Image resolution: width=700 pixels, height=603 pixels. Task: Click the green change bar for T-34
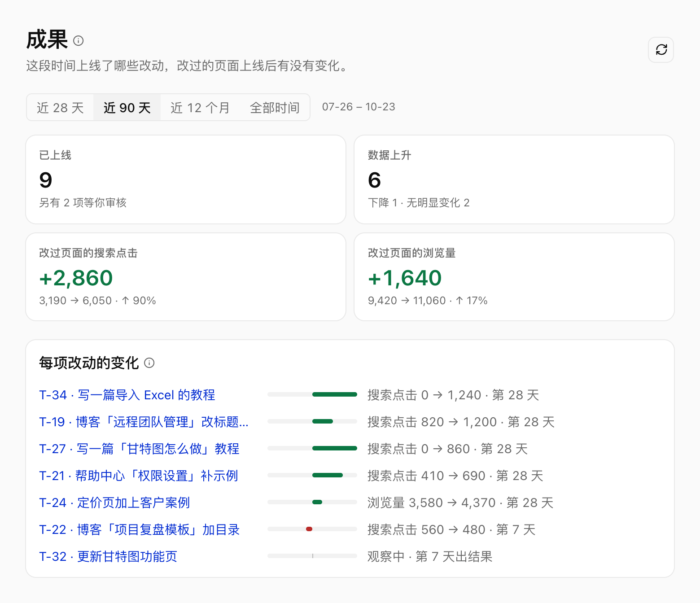point(335,394)
